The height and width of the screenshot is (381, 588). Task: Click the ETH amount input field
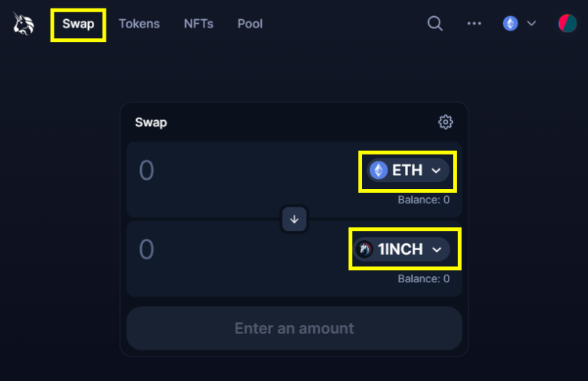point(230,171)
